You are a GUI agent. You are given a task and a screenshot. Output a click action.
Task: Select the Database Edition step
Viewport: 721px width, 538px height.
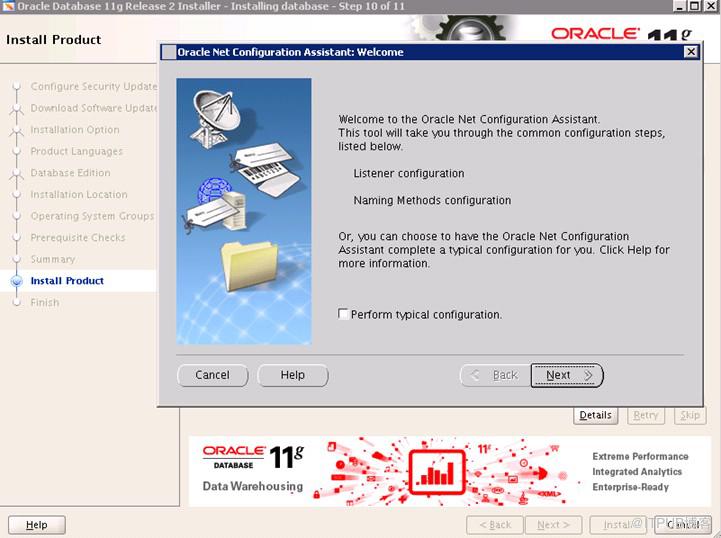click(70, 173)
